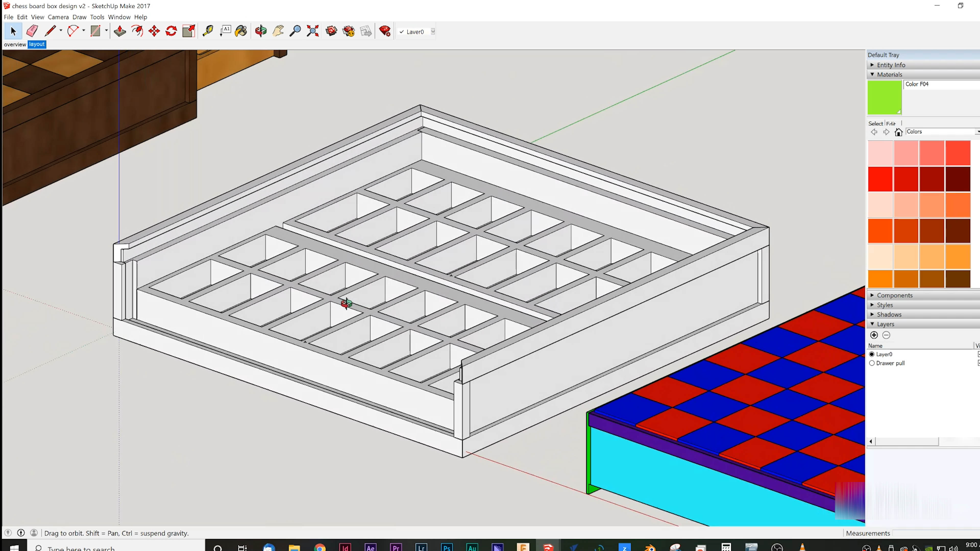Choose the Eraser tool
The height and width of the screenshot is (551, 980).
[x=32, y=31]
